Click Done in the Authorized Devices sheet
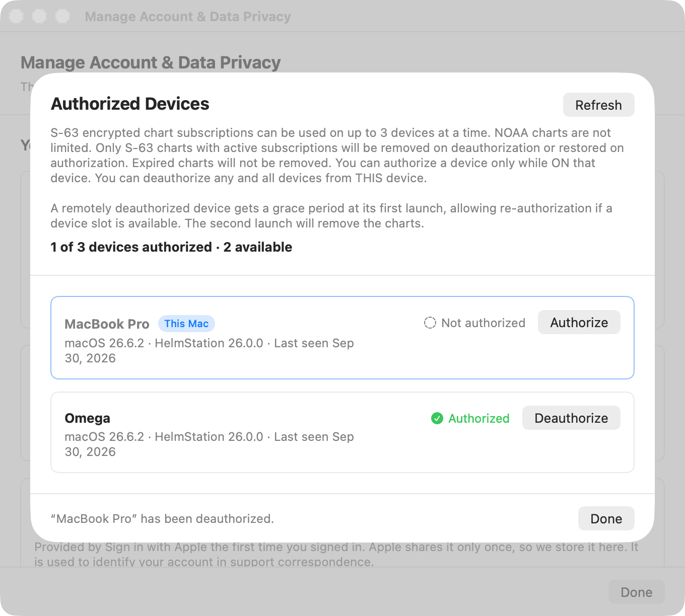Viewport: 685px width, 616px height. coord(606,518)
